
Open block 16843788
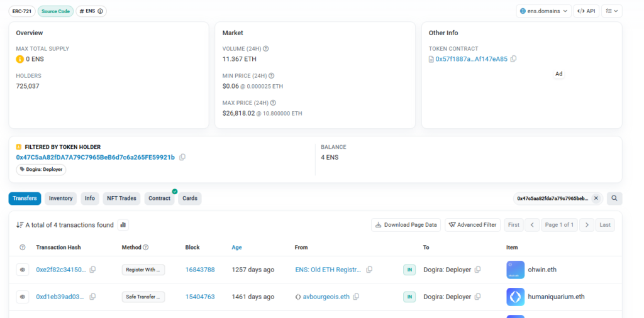point(200,270)
